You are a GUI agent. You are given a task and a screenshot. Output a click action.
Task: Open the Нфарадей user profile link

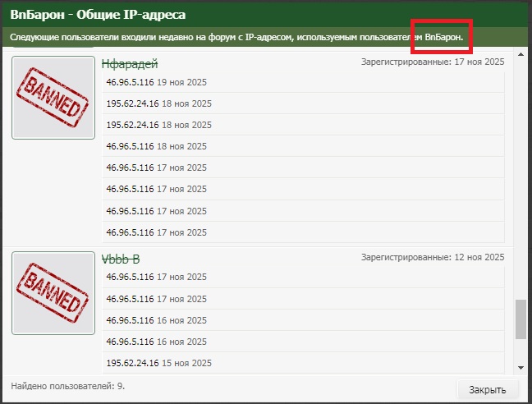click(x=130, y=63)
